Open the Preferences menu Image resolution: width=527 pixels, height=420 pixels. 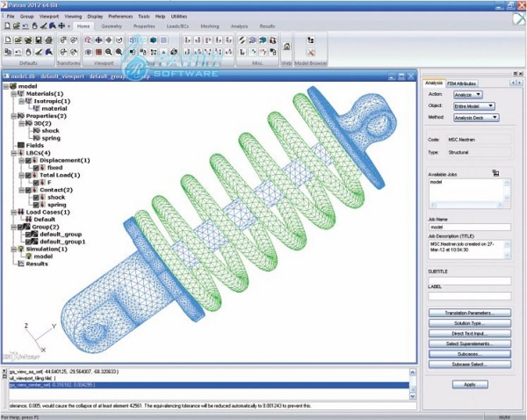(121, 16)
